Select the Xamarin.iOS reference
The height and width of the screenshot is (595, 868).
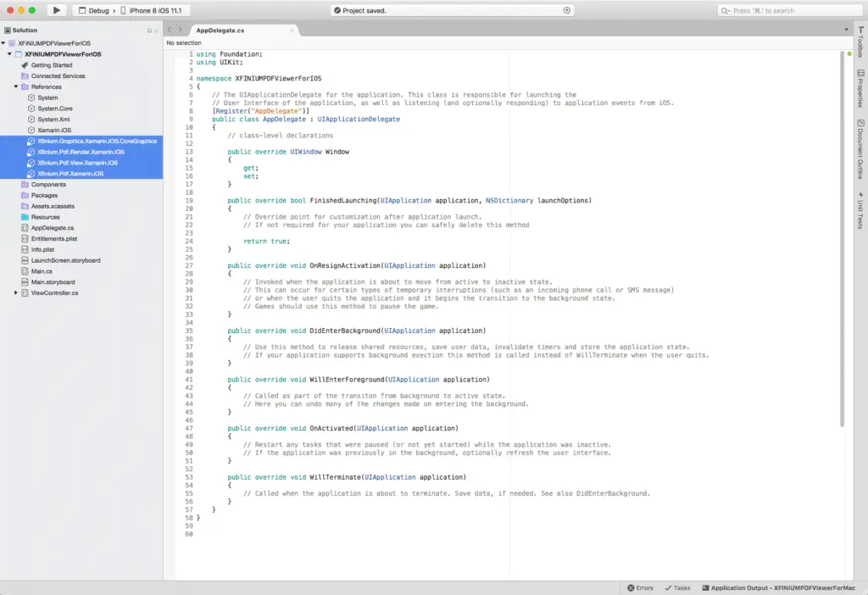pyautogui.click(x=54, y=130)
